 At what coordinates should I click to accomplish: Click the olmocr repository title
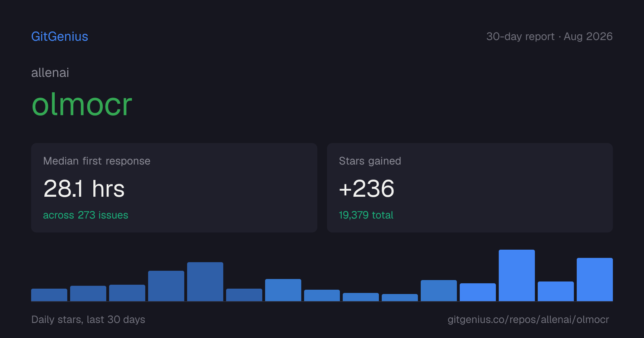(82, 104)
